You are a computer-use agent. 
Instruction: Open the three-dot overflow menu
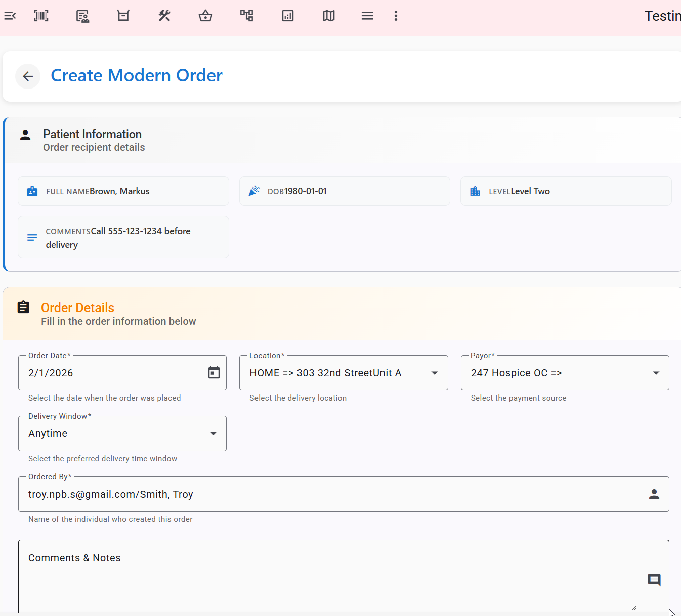[396, 16]
